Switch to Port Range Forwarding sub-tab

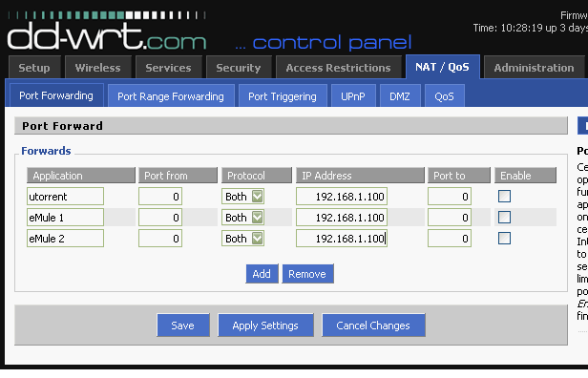coord(171,96)
